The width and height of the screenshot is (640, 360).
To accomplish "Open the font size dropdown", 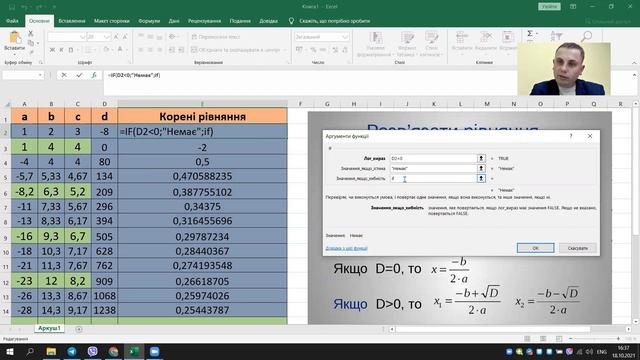I will 107,37.
